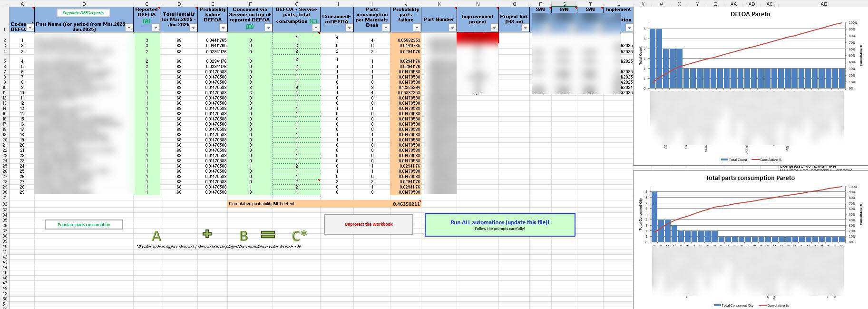Open the Part Name column filter dropdown
The image size is (868, 309).
tap(129, 28)
